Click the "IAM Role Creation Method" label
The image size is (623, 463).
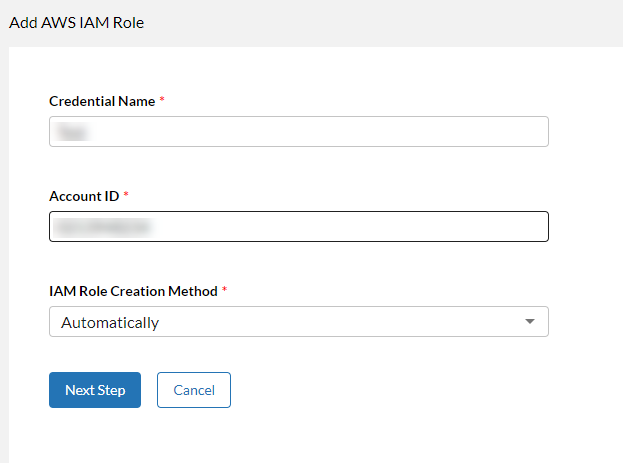click(x=133, y=291)
